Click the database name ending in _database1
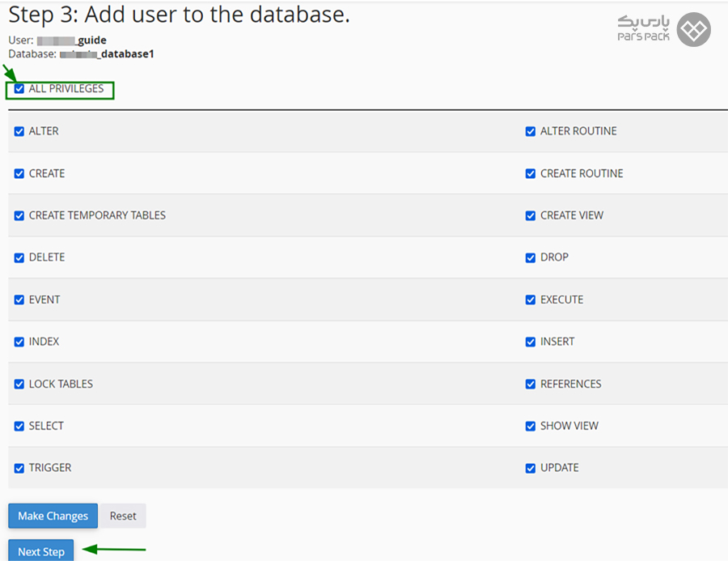Screen dimensions: 728x561 click(x=107, y=54)
